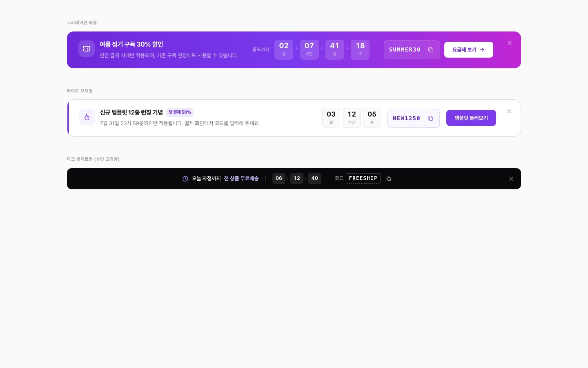Click the clock icon in the dark bar
588x368 pixels.
click(185, 179)
